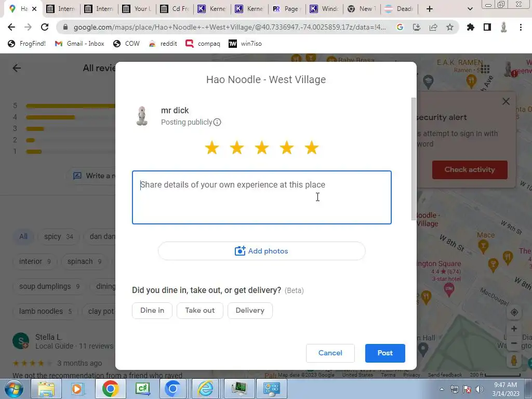The height and width of the screenshot is (399, 532).
Task: Switch to the Your L tab
Action: click(137, 9)
